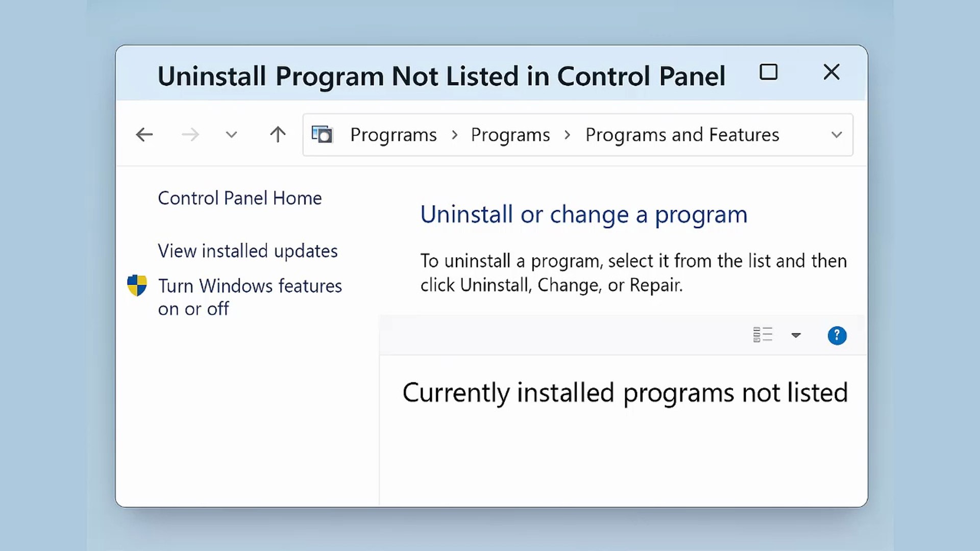Click the Back arrow button

(x=144, y=135)
